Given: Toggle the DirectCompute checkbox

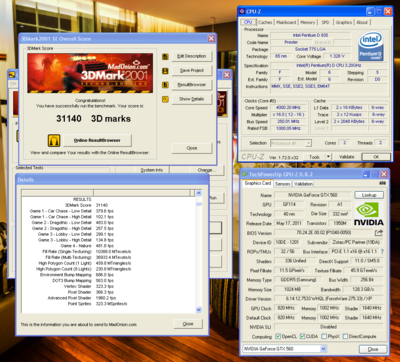Looking at the screenshot, I should click(x=345, y=336).
